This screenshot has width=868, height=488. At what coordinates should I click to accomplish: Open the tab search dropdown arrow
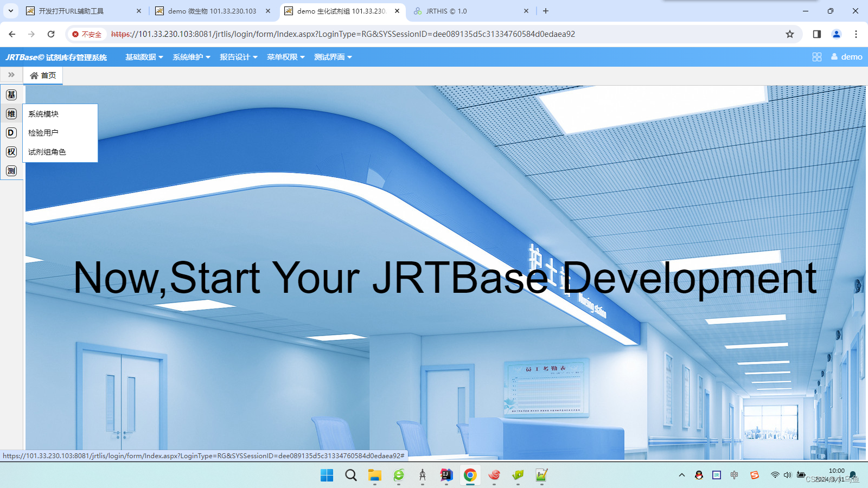(x=10, y=11)
